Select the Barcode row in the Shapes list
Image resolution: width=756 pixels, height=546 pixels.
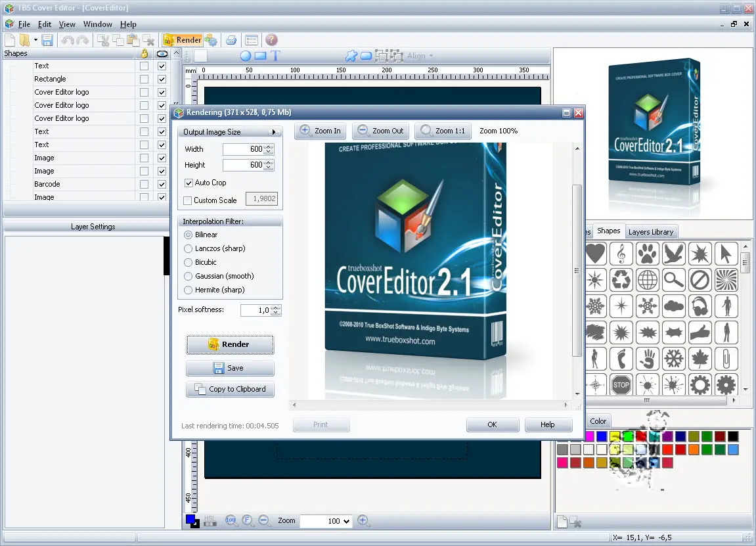[70, 184]
